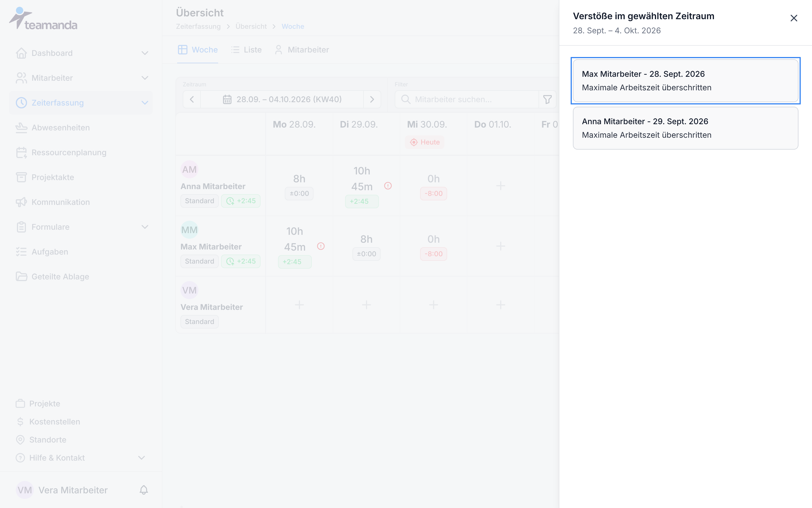The width and height of the screenshot is (812, 508).
Task: Open the filter funnel icon
Action: 547,99
